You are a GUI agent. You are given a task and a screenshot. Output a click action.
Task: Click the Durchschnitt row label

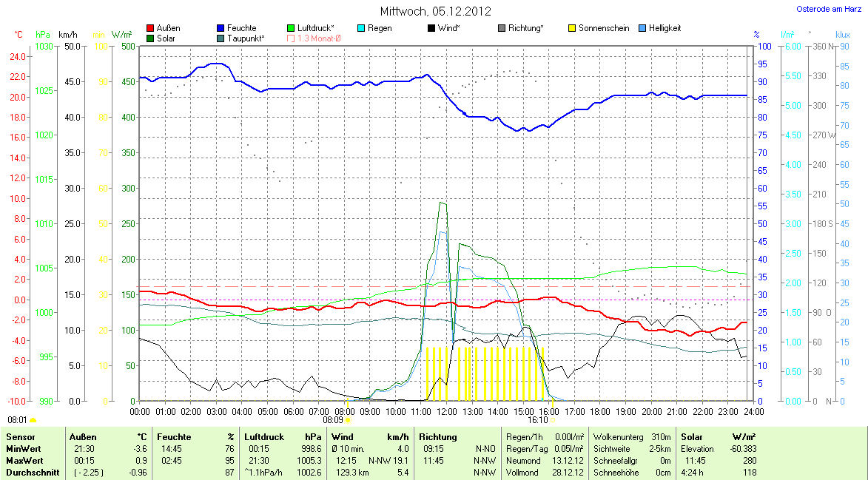tap(33, 472)
